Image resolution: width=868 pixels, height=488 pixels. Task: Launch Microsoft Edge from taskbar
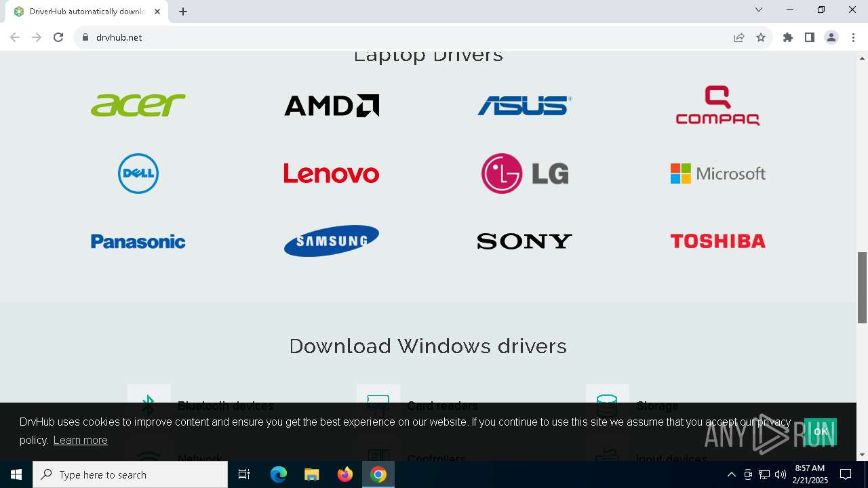[x=279, y=474]
